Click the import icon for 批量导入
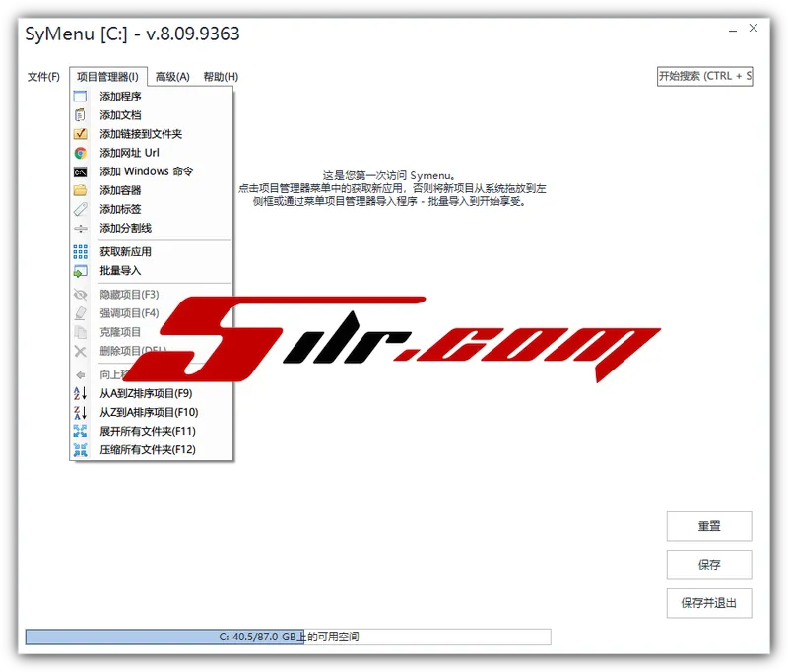788x672 pixels. (x=80, y=271)
